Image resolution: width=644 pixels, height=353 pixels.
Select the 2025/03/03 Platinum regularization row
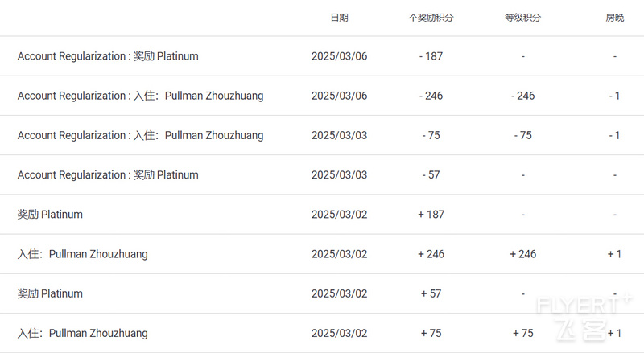(322, 174)
